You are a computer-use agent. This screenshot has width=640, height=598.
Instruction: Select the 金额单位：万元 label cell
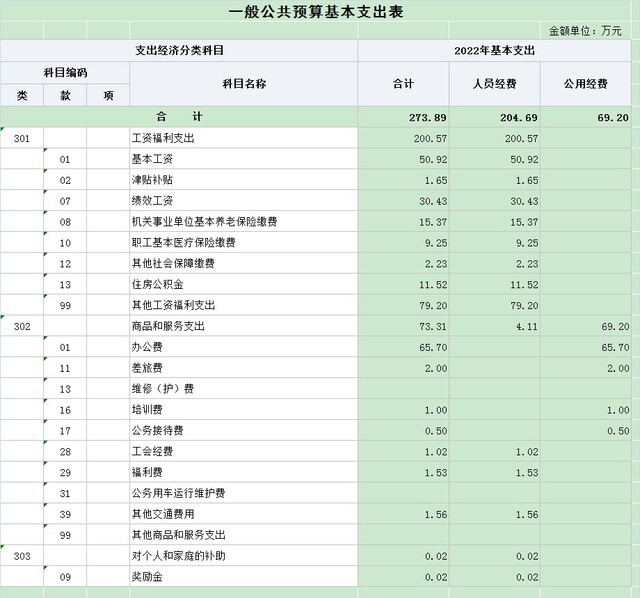coord(585,32)
